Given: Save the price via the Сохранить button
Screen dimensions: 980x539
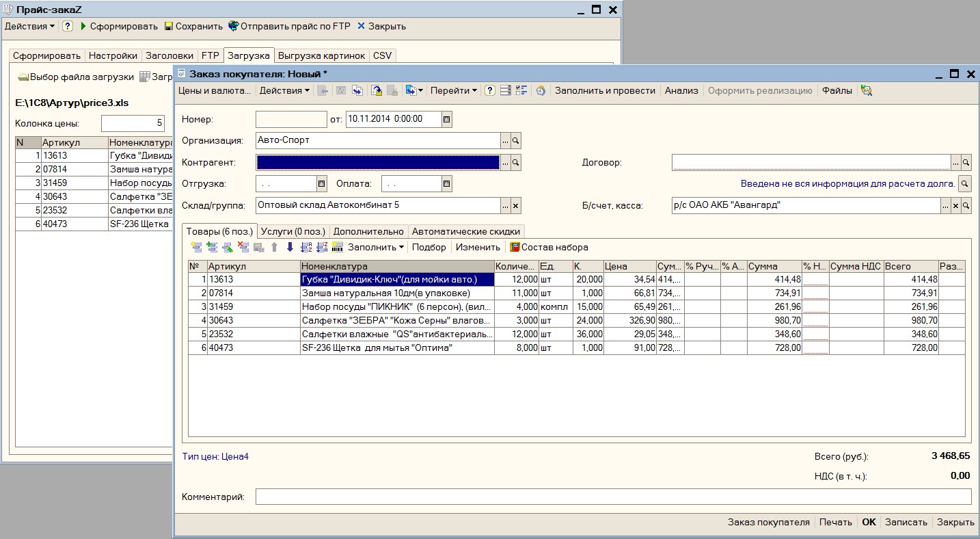Looking at the screenshot, I should (x=193, y=26).
